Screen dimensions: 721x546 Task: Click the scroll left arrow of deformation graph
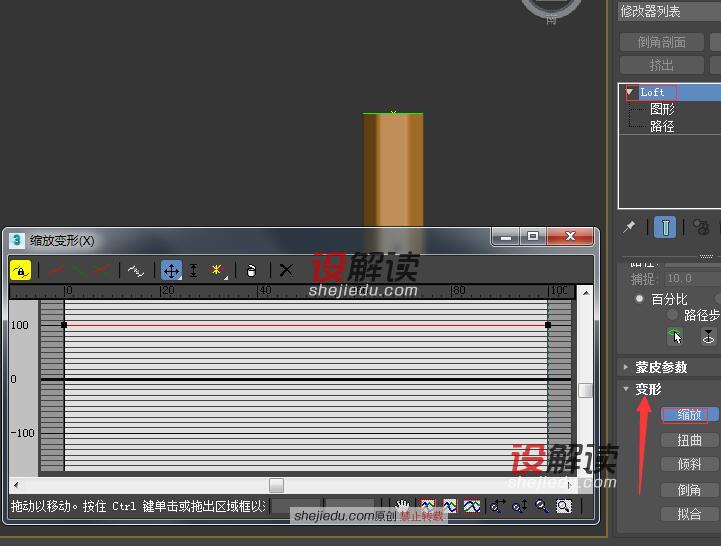[x=16, y=485]
